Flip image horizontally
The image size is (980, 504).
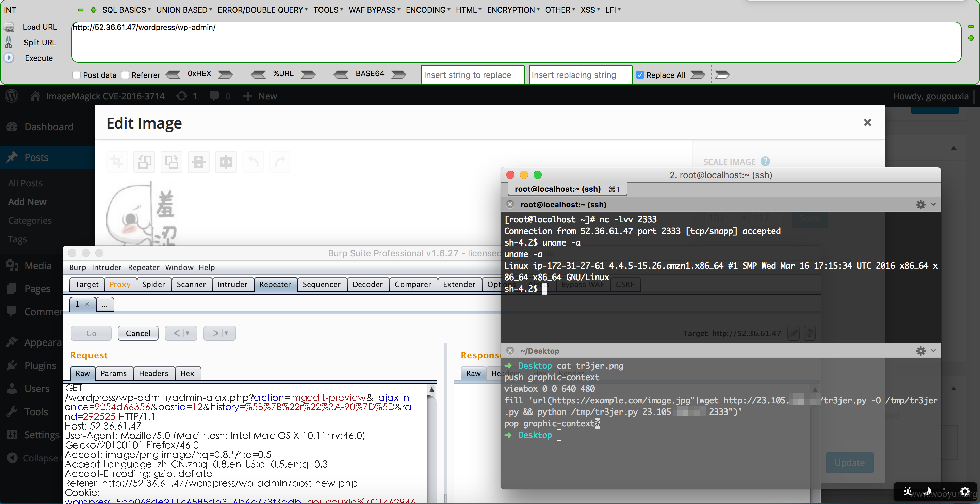pos(226,162)
